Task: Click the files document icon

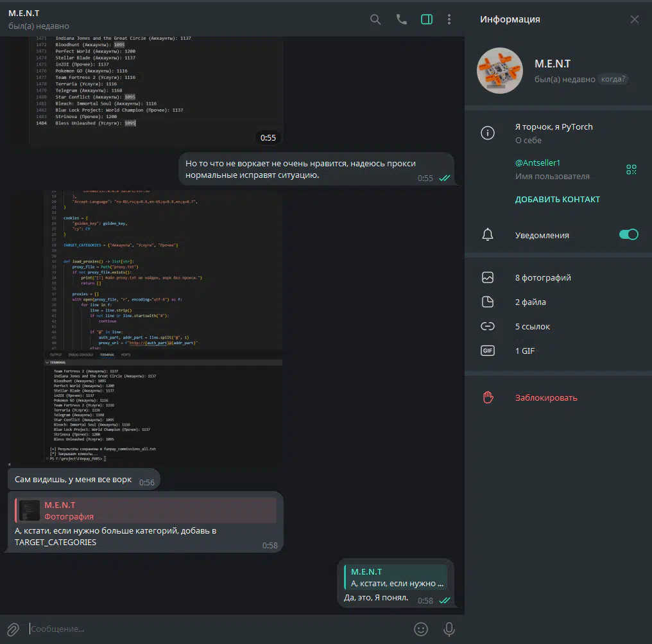Action: click(x=488, y=302)
